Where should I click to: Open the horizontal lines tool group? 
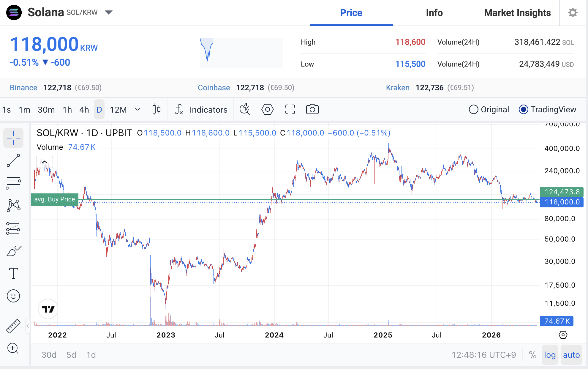click(13, 183)
